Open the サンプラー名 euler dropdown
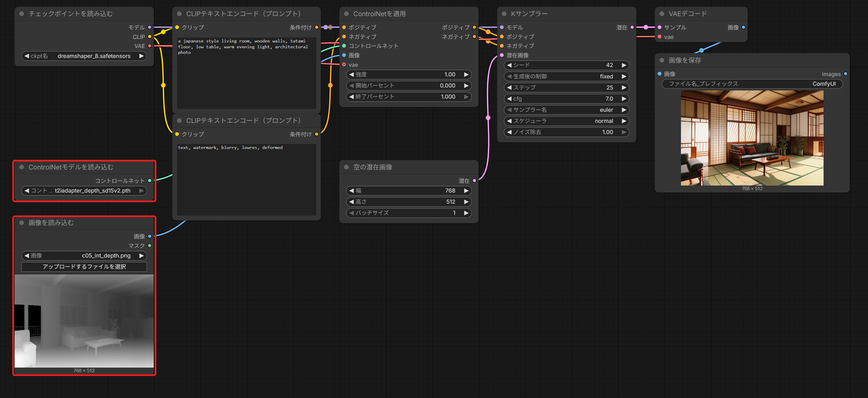Image resolution: width=868 pixels, height=398 pixels. tap(566, 110)
